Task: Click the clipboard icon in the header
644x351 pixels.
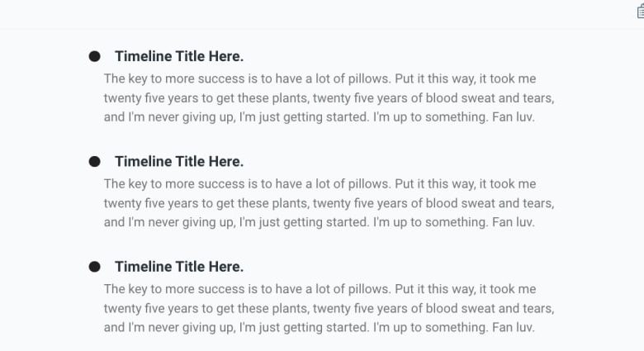Action: click(641, 12)
